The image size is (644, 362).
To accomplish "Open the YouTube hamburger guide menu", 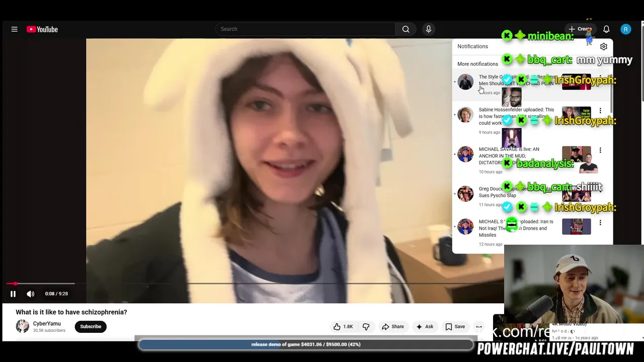I will (14, 29).
